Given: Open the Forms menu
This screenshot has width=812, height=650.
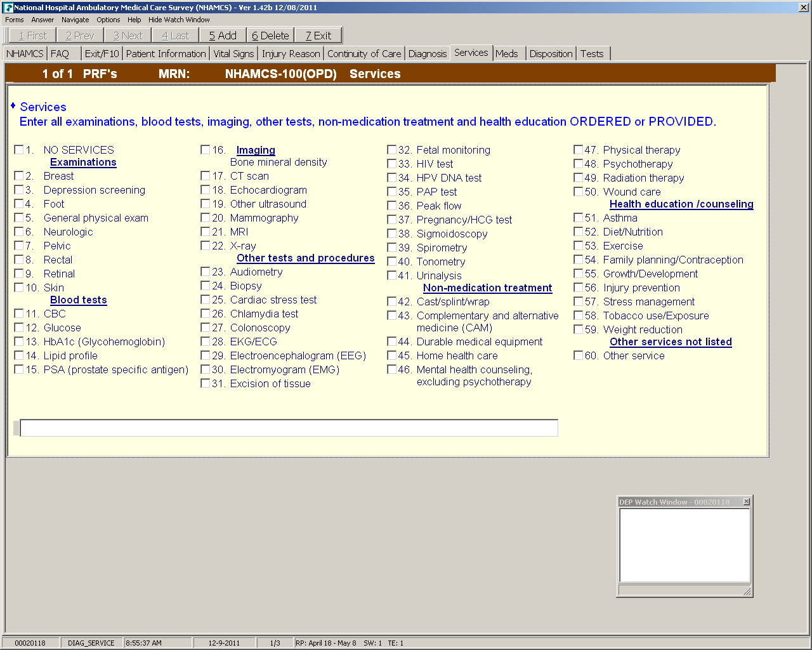Looking at the screenshot, I should [x=15, y=20].
